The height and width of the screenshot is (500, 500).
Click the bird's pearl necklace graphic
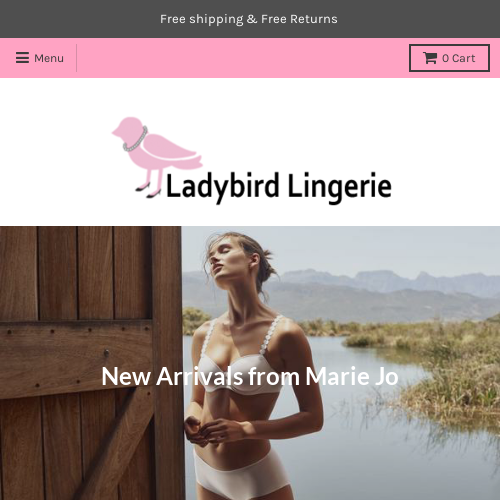(x=136, y=139)
